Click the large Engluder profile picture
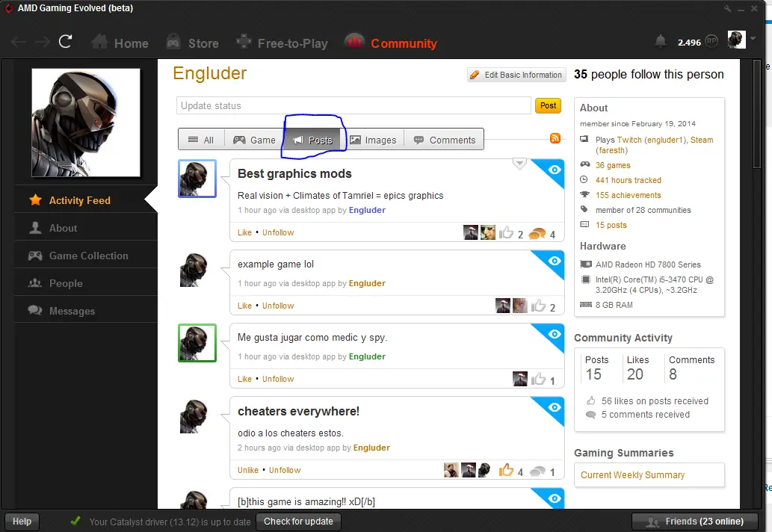The width and height of the screenshot is (772, 532). click(86, 122)
